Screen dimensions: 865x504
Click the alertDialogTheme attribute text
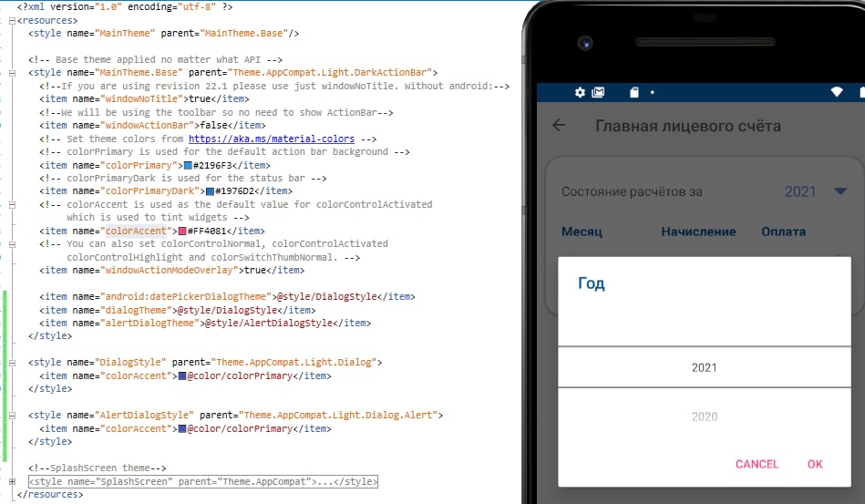(x=151, y=324)
